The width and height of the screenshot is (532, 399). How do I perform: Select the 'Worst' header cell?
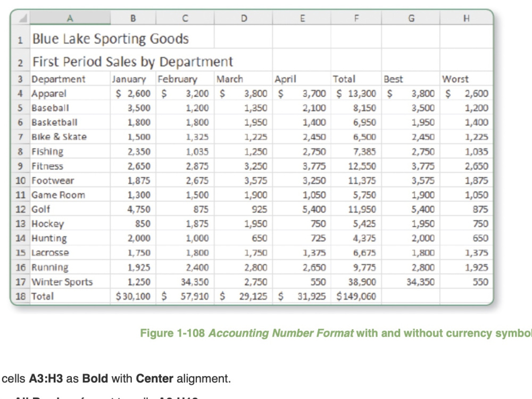[x=467, y=79]
